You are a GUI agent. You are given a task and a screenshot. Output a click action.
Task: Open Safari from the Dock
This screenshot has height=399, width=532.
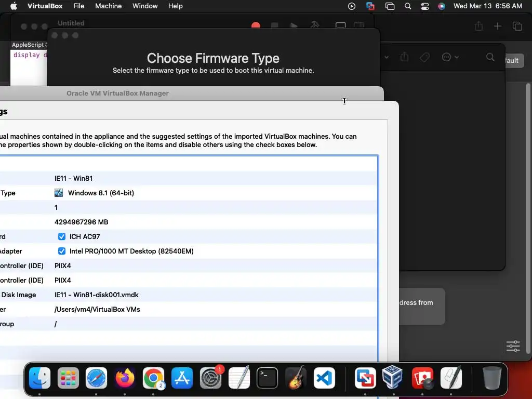click(96, 378)
